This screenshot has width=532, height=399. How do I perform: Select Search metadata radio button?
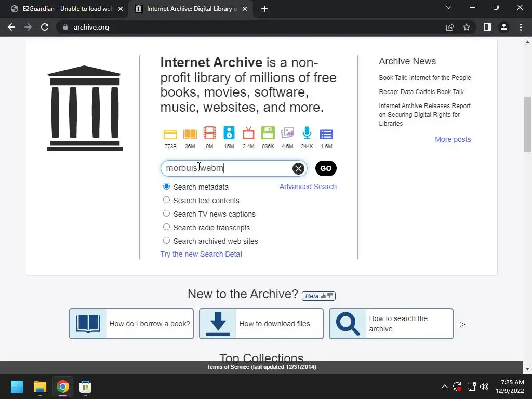pos(166,187)
